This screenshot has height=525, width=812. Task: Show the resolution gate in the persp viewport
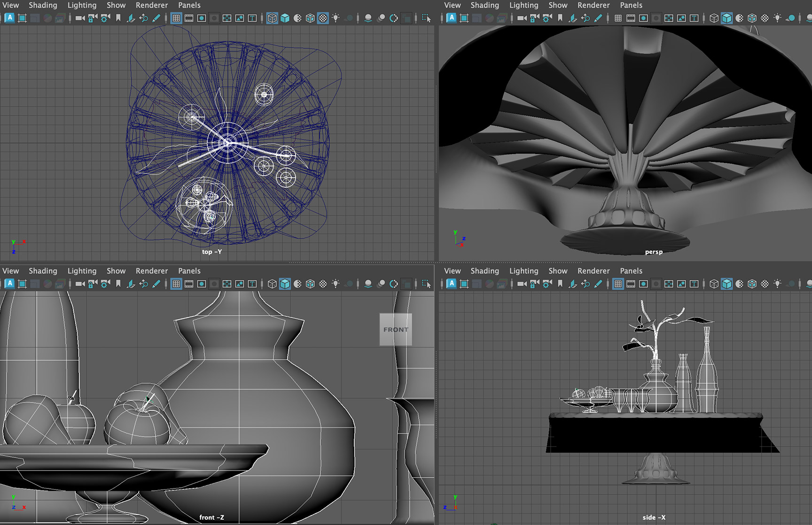[x=643, y=18]
